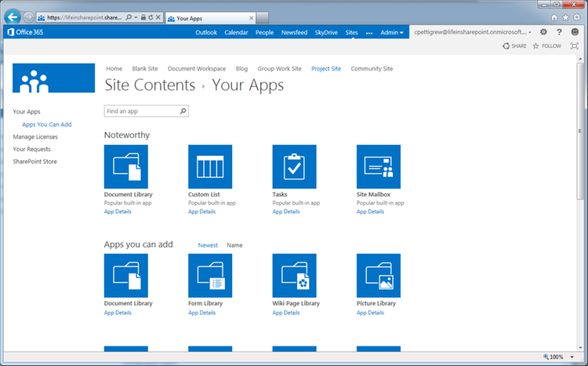Open the zoom level dropdown arrow
The image size is (588, 366).
pyautogui.click(x=572, y=357)
